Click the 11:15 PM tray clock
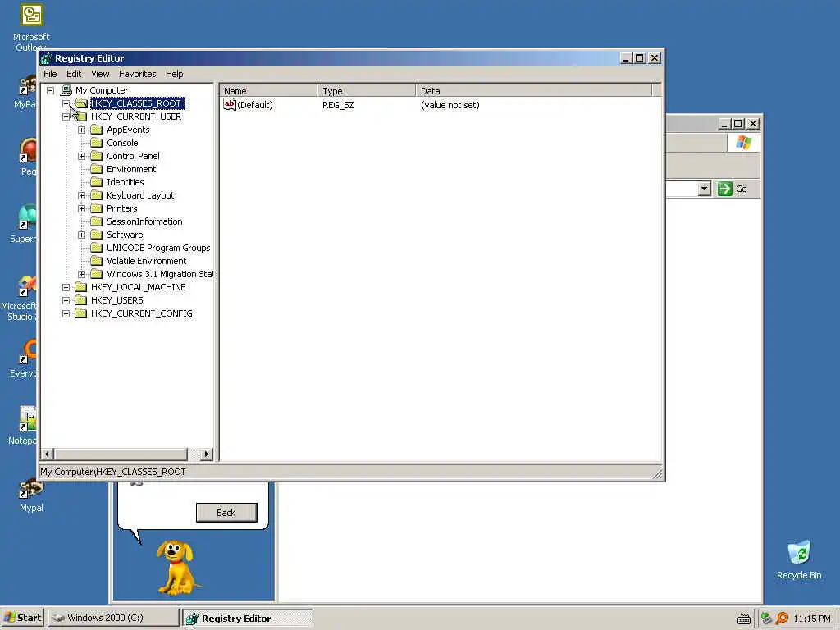840x630 pixels. [811, 619]
